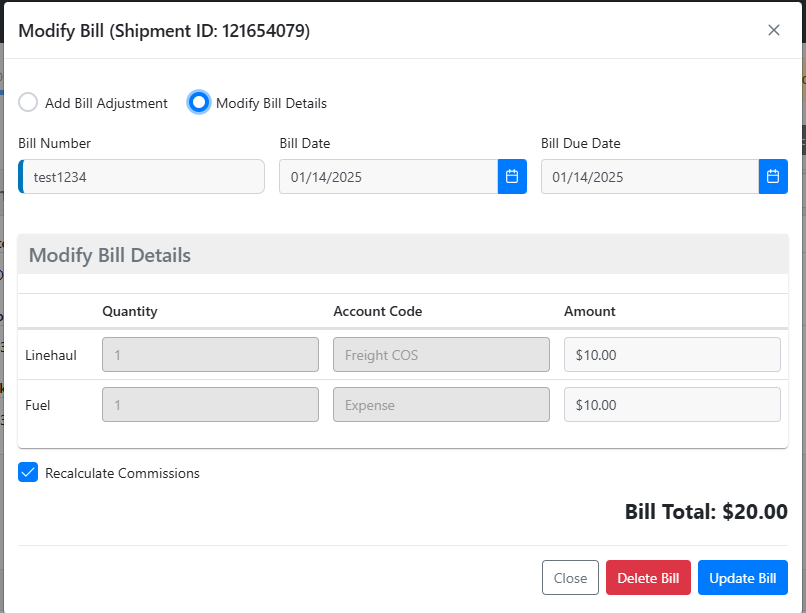Click the Fuel Amount field
This screenshot has width=806, height=613.
point(672,405)
